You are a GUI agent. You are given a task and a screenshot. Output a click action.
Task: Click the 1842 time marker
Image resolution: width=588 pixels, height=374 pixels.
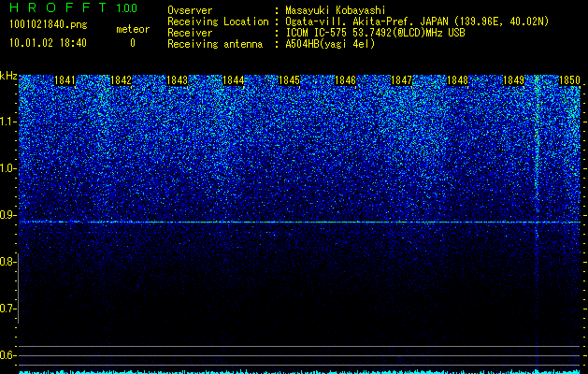[x=122, y=80]
